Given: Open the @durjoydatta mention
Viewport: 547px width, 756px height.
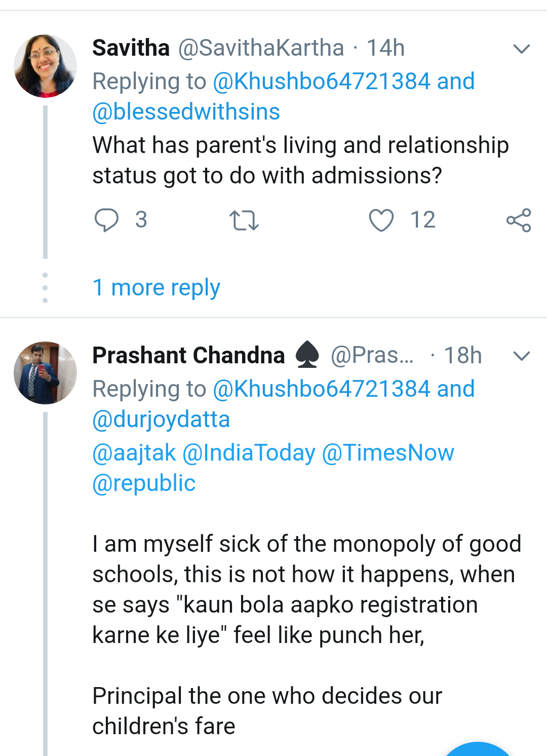Looking at the screenshot, I should click(x=161, y=420).
